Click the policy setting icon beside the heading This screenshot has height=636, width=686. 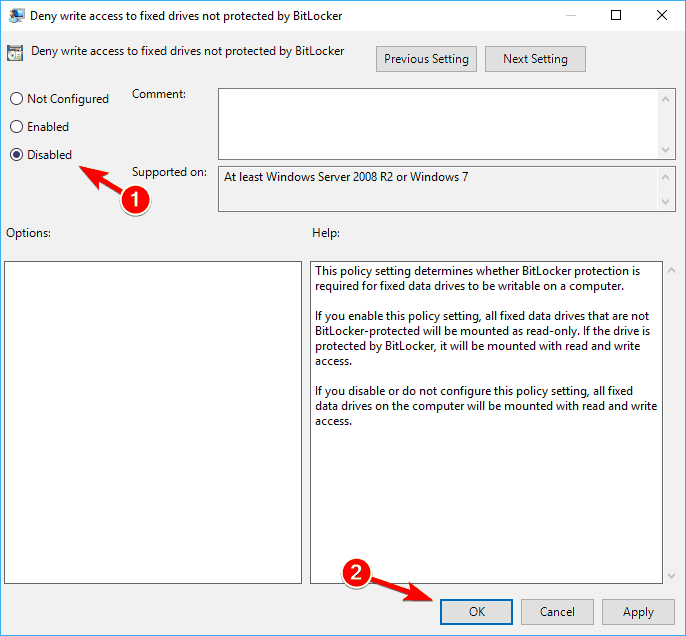(x=16, y=53)
